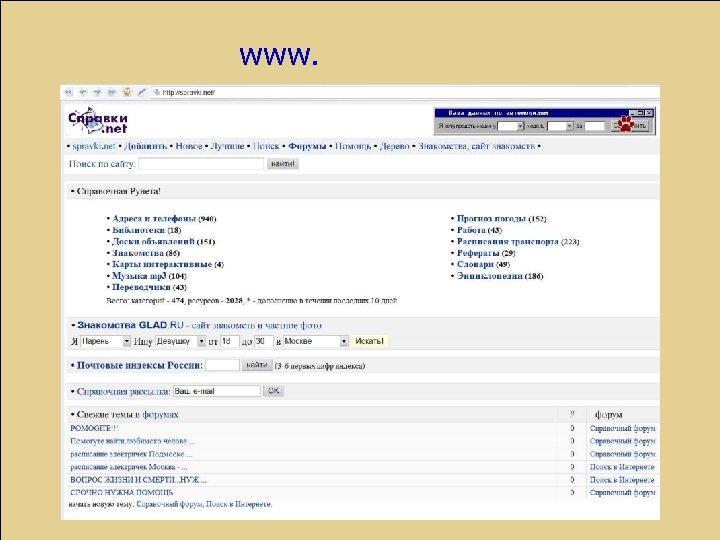Open Энциклопедии category link

pos(489,276)
